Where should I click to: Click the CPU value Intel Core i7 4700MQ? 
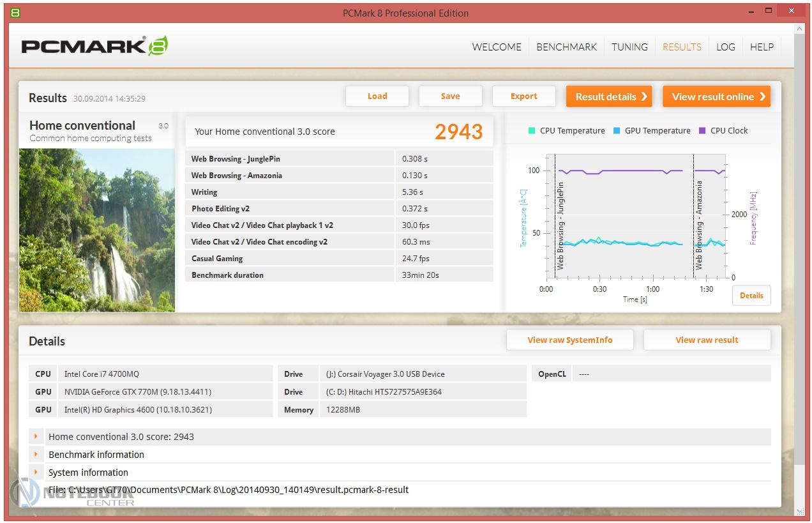[x=165, y=374]
